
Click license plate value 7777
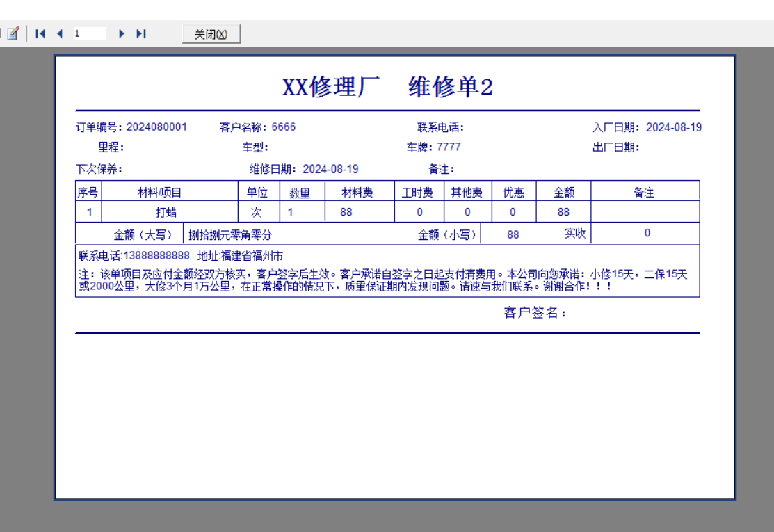449,147
